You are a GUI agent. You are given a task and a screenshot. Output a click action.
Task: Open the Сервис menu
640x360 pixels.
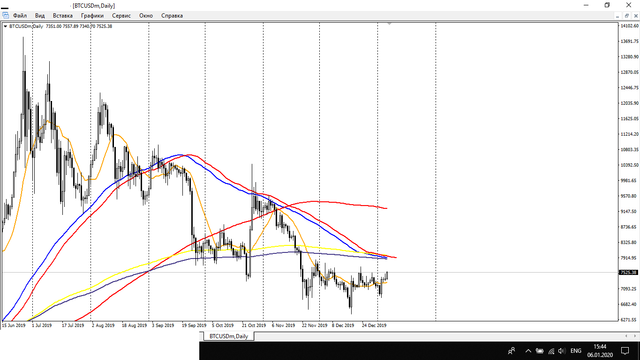point(121,16)
